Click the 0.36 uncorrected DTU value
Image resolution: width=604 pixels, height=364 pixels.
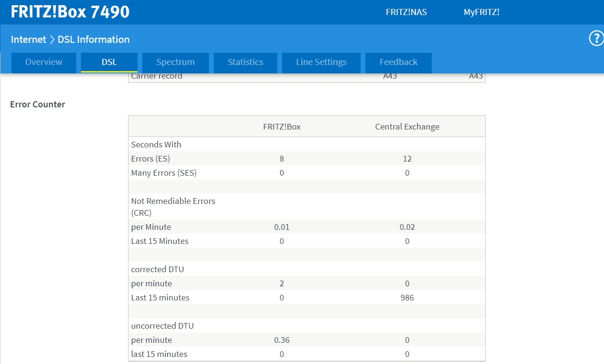tap(282, 340)
